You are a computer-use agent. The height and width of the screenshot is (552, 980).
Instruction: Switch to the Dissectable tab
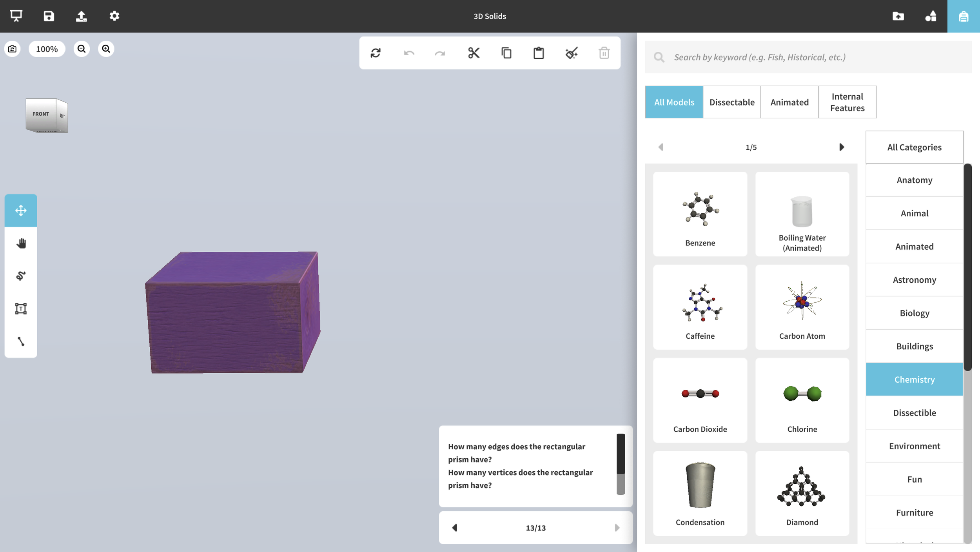pyautogui.click(x=731, y=102)
